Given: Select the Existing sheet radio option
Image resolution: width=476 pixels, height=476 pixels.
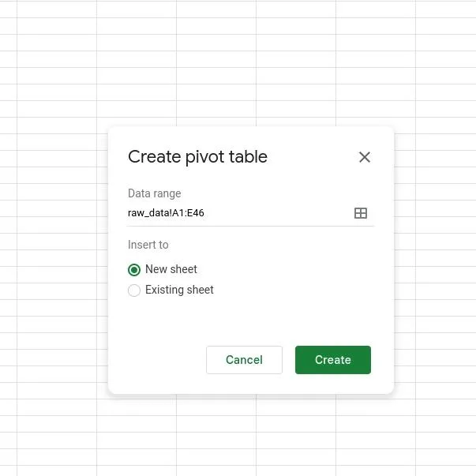Looking at the screenshot, I should [134, 290].
